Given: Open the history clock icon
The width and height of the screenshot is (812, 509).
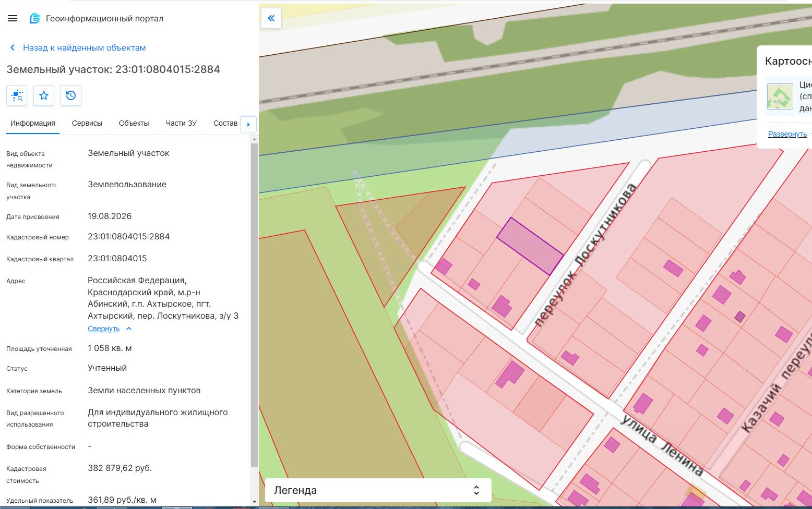Looking at the screenshot, I should pos(71,95).
